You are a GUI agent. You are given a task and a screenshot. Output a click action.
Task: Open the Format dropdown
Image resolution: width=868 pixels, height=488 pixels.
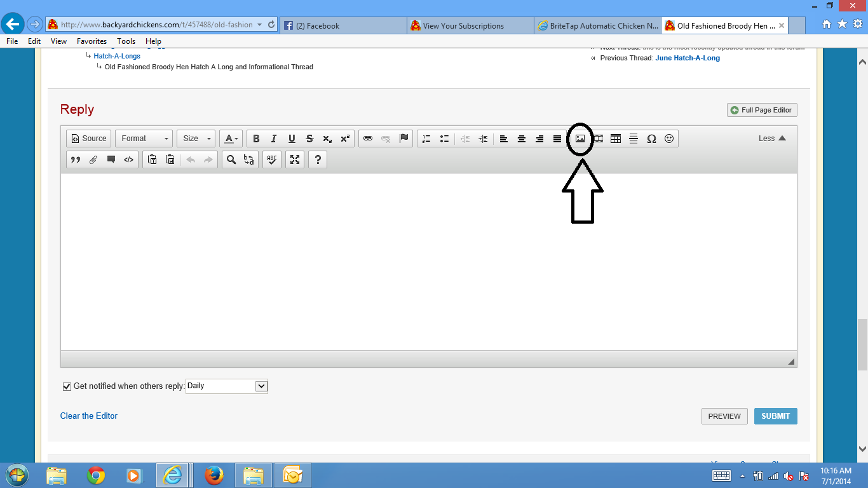144,139
